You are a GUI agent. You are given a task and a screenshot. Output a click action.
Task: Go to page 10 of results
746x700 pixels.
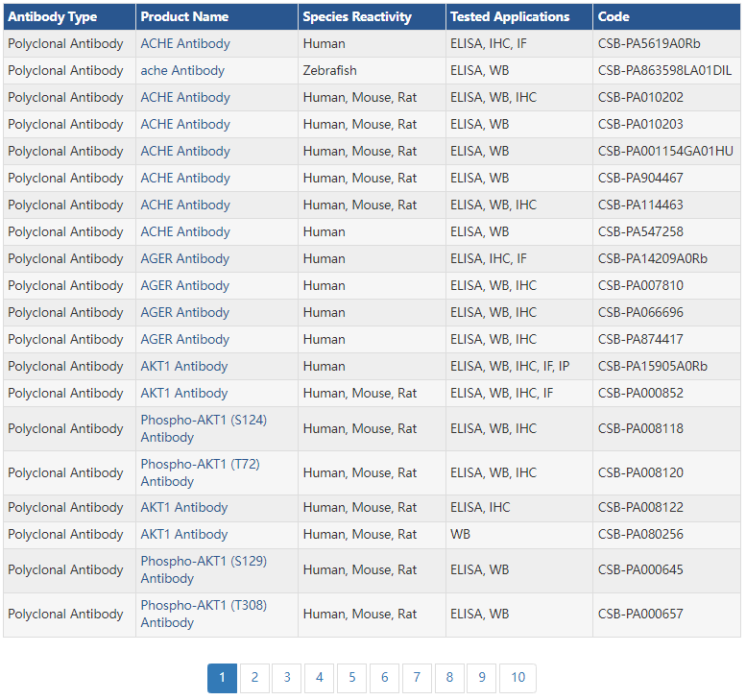click(517, 678)
